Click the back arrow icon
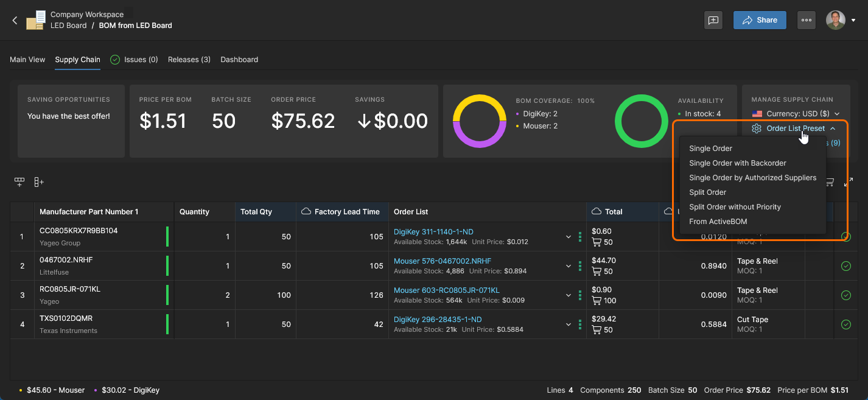Image resolution: width=868 pixels, height=400 pixels. point(15,20)
